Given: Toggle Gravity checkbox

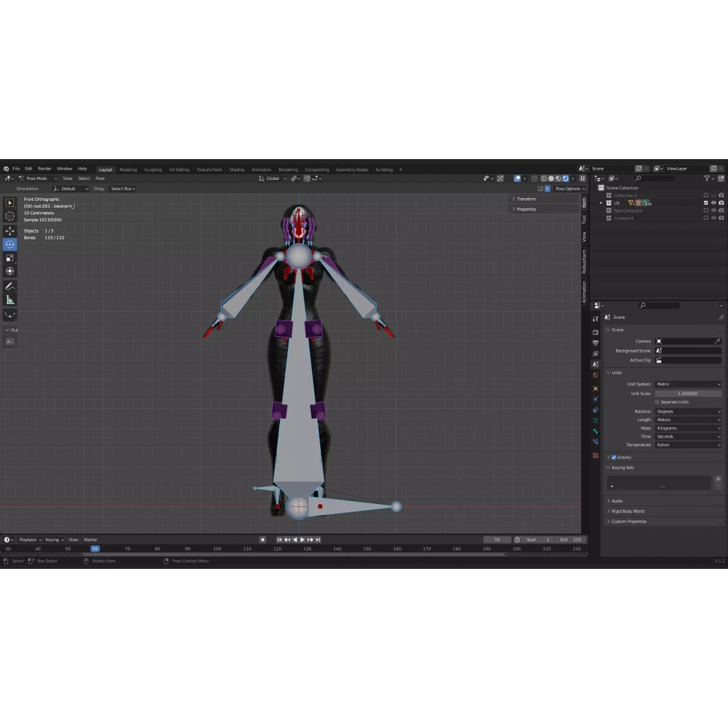Looking at the screenshot, I should 614,457.
